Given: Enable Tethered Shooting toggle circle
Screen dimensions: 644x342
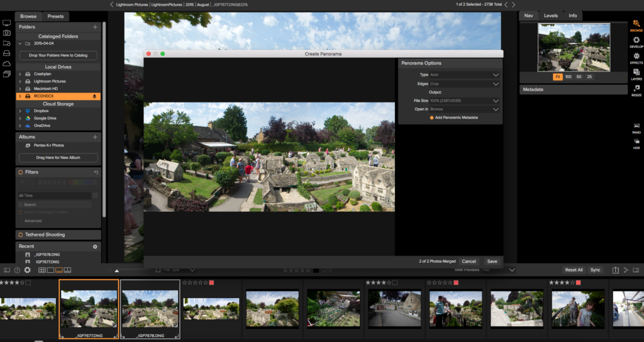Looking at the screenshot, I should [x=21, y=235].
